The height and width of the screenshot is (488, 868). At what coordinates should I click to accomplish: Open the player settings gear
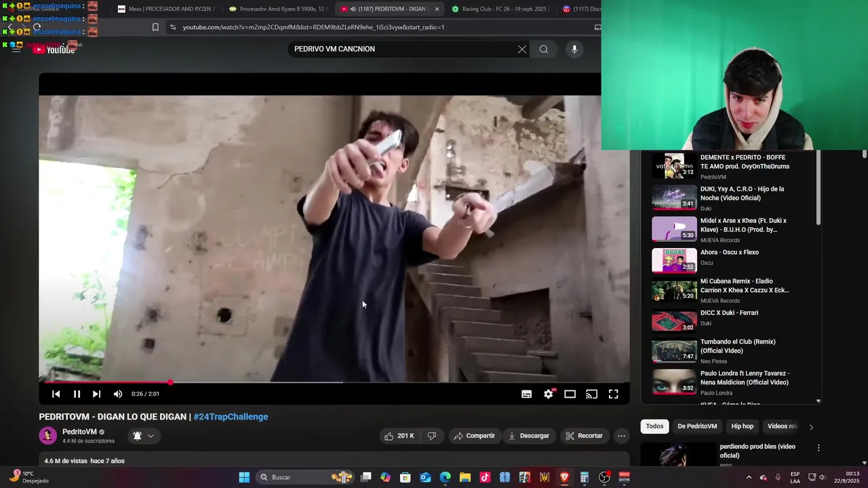[x=548, y=394]
